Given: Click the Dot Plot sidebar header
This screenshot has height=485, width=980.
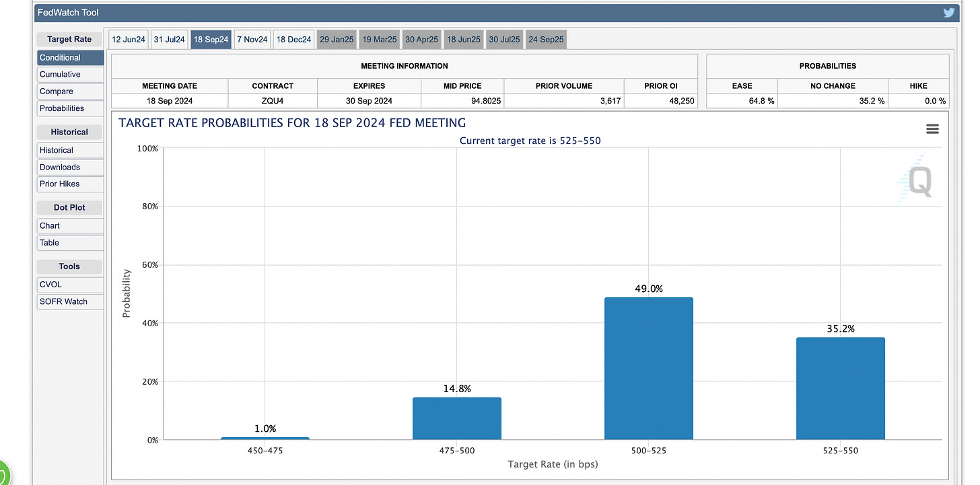Looking at the screenshot, I should (69, 208).
